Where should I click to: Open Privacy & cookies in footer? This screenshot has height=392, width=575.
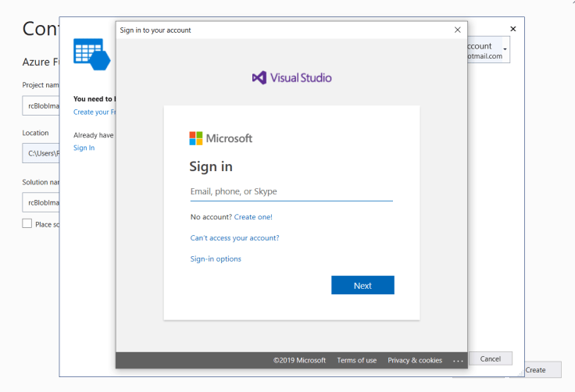tap(415, 361)
